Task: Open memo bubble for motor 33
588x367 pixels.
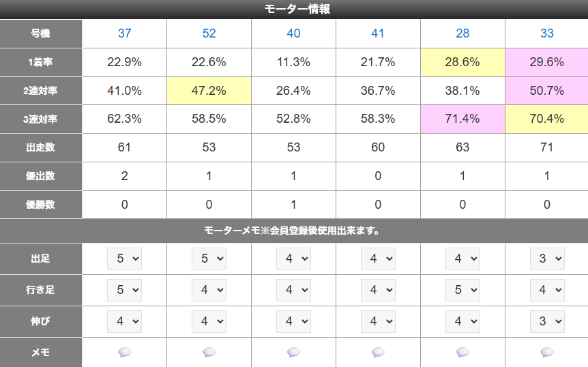Action: tap(547, 352)
